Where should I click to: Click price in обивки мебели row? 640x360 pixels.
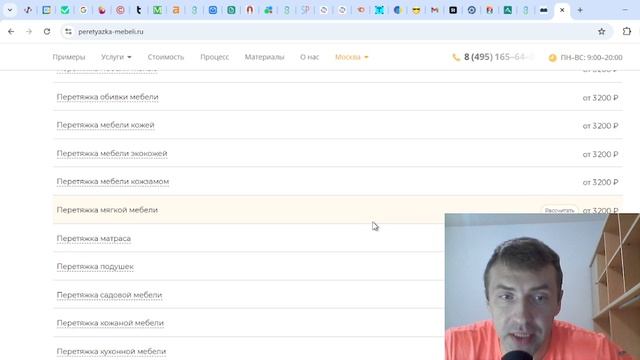(x=600, y=98)
